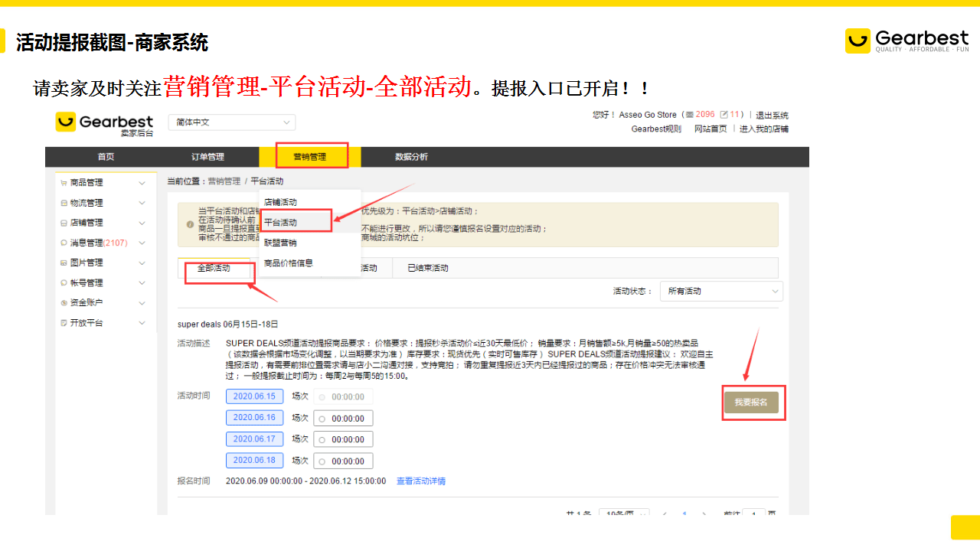Click the 我要报名 sign-up button

coord(751,402)
